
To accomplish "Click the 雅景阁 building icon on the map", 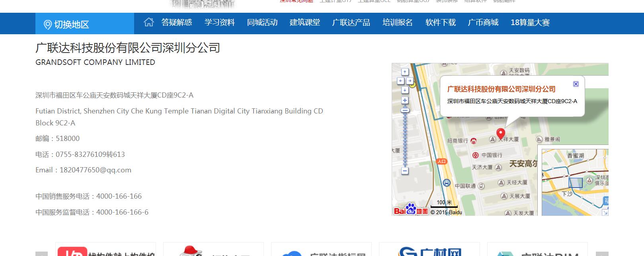I will pyautogui.click(x=539, y=139).
